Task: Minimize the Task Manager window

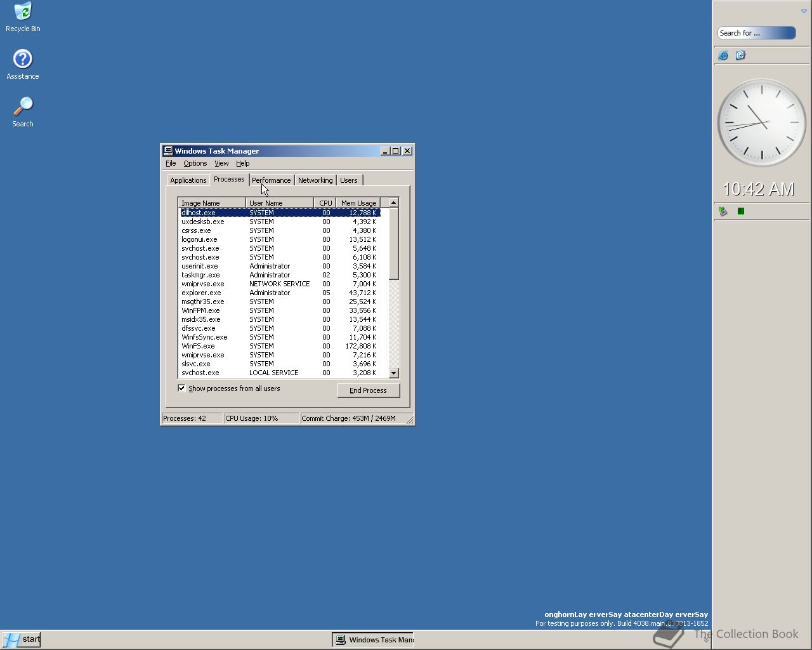Action: [x=384, y=151]
